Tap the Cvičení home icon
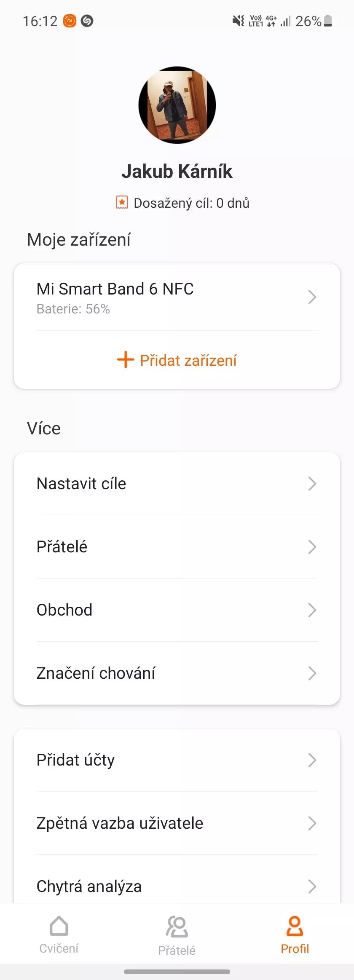 pos(59,926)
